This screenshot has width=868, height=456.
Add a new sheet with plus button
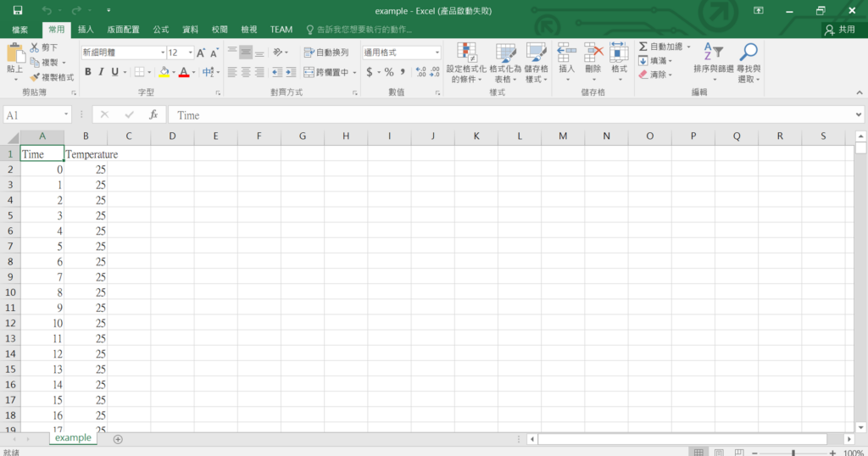click(118, 439)
